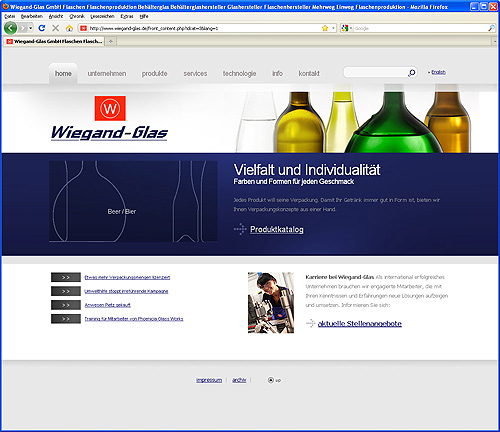
Task: Click the magnifier in browser search box
Action: [491, 28]
